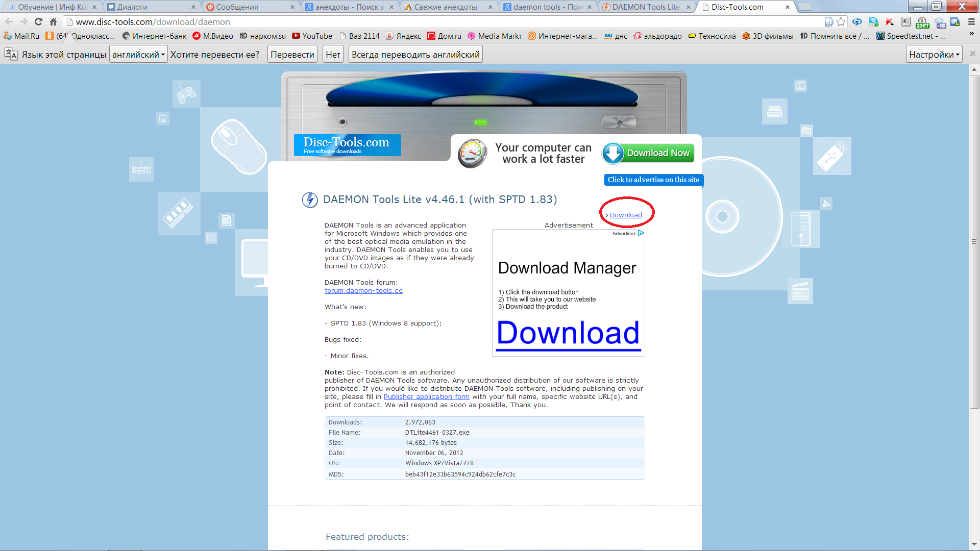Image resolution: width=980 pixels, height=551 pixels.
Task: Click the Skype extension icon
Action: [873, 22]
